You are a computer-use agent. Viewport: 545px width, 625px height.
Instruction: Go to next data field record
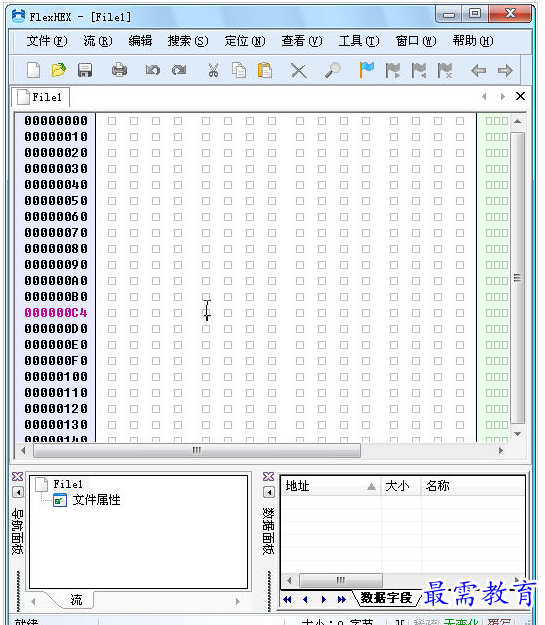click(x=323, y=599)
